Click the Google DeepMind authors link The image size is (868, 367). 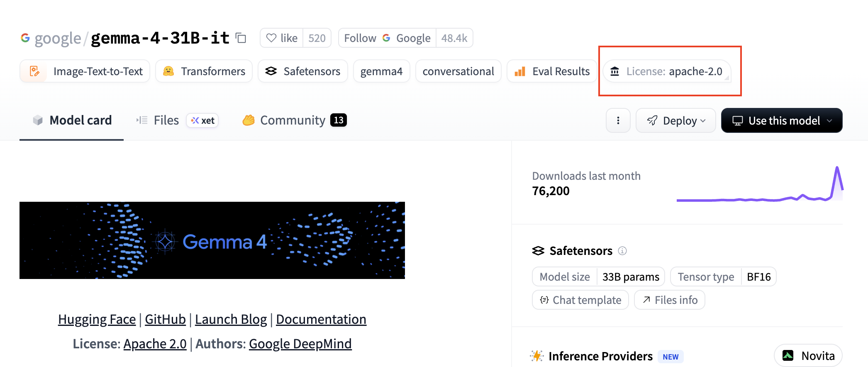point(300,344)
